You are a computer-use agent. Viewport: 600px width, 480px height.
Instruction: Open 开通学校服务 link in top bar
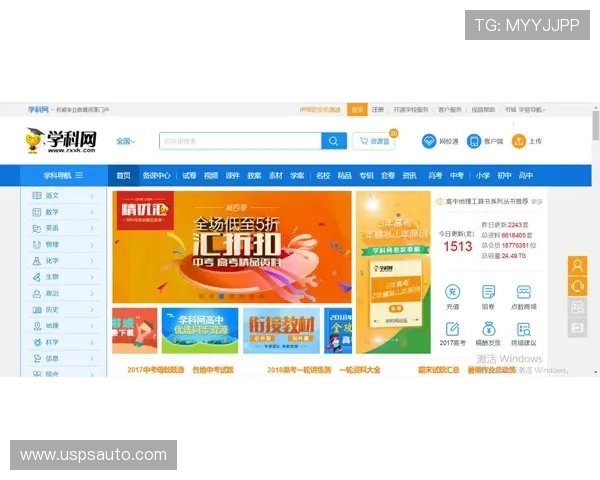coord(411,110)
